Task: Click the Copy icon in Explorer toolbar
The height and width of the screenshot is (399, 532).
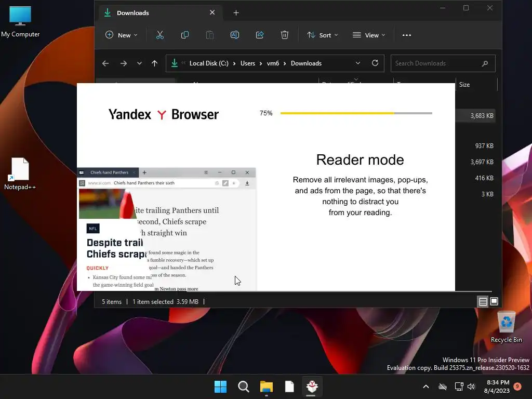Action: click(x=185, y=35)
